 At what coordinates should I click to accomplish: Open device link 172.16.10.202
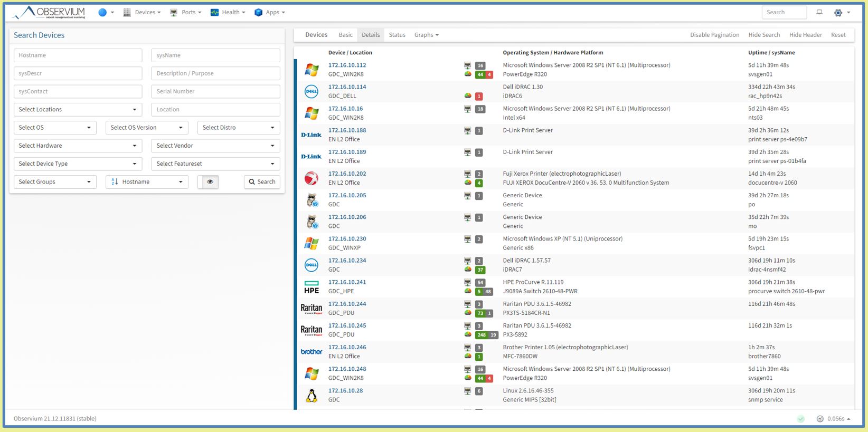347,174
